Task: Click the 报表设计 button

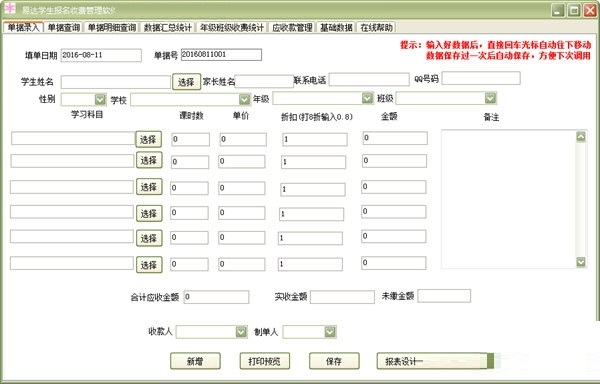Action: click(x=435, y=361)
